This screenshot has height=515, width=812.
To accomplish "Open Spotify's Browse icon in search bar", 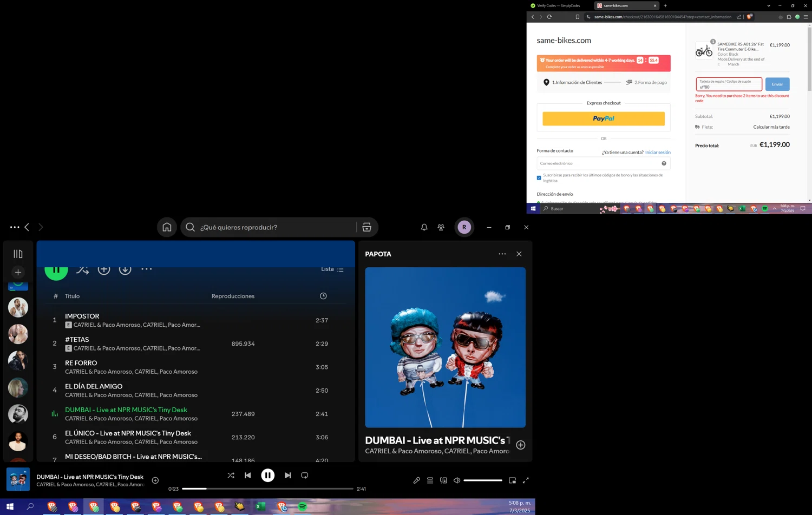I will pyautogui.click(x=366, y=227).
